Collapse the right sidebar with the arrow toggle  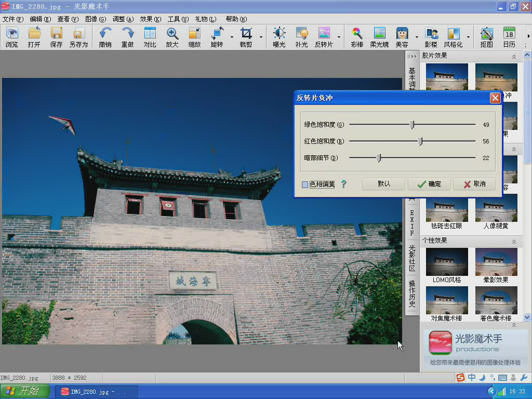(x=412, y=56)
